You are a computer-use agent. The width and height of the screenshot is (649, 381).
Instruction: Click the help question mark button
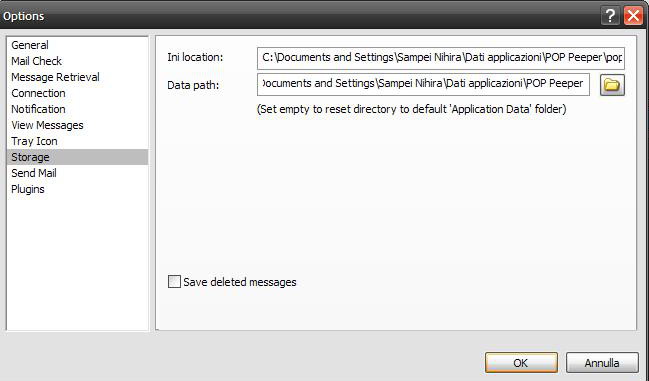coord(610,16)
